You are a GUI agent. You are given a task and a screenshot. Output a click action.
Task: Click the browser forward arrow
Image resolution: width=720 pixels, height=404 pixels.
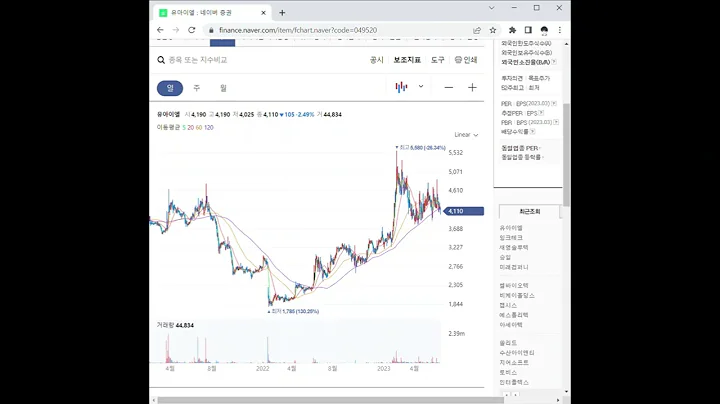point(175,30)
